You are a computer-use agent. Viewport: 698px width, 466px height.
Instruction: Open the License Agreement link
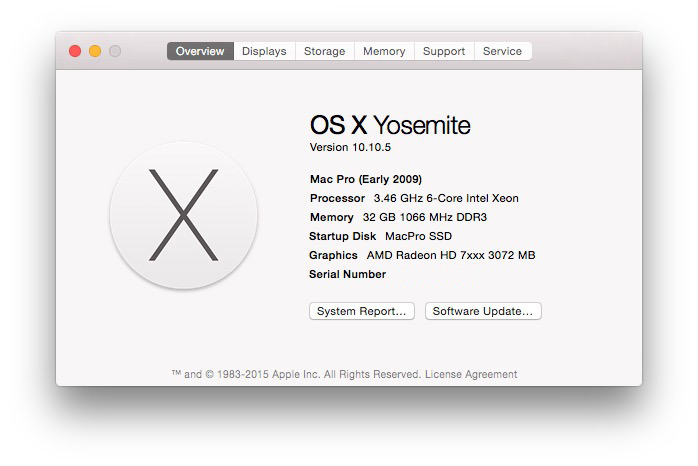pyautogui.click(x=471, y=374)
